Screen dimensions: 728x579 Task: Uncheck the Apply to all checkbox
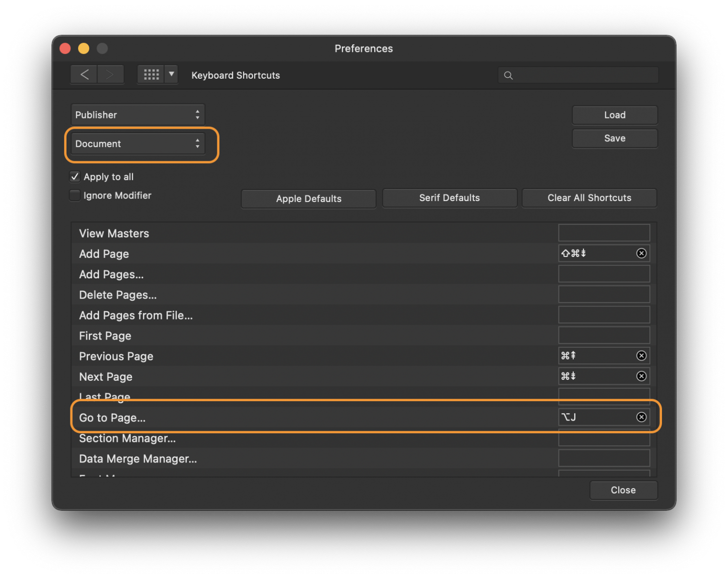pyautogui.click(x=75, y=177)
